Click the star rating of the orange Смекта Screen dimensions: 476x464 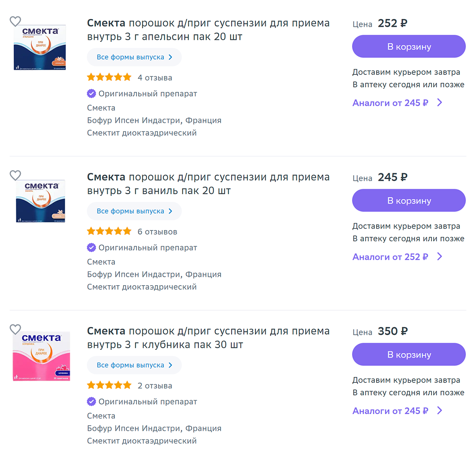pos(109,77)
